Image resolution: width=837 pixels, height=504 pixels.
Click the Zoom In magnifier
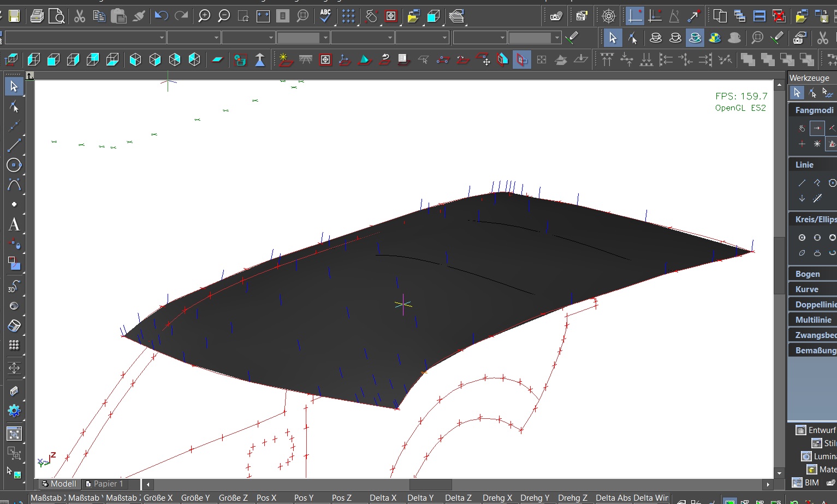204,16
